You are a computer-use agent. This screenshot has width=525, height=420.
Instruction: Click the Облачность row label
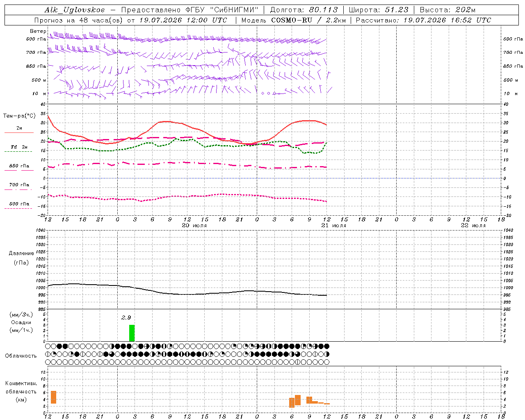point(21,356)
